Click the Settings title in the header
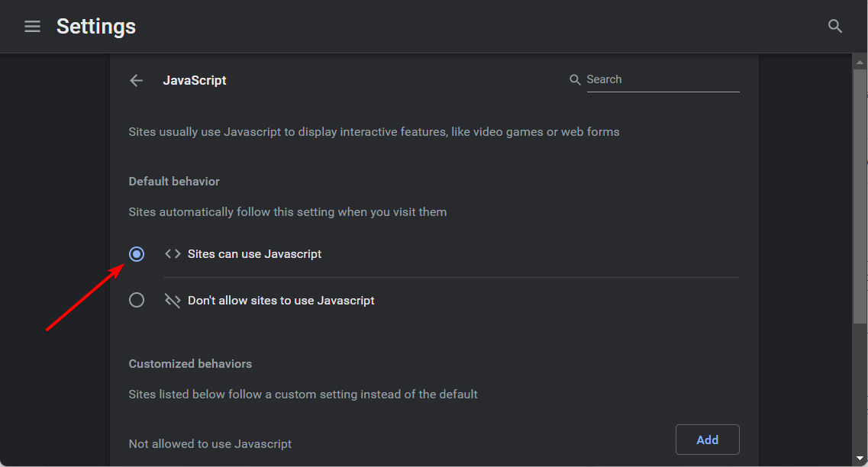This screenshot has height=467, width=868. 96,27
